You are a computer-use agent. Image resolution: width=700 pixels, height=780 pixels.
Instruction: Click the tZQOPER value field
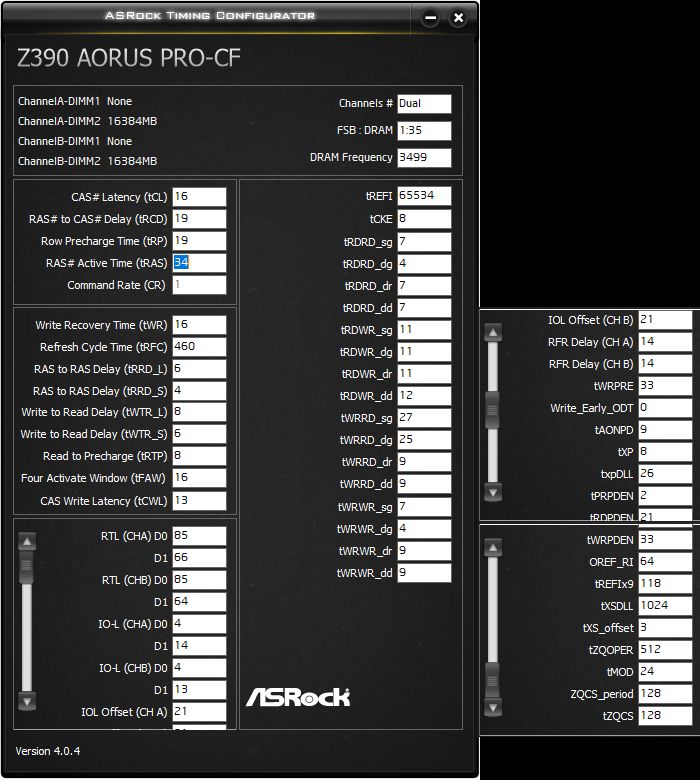(665, 650)
